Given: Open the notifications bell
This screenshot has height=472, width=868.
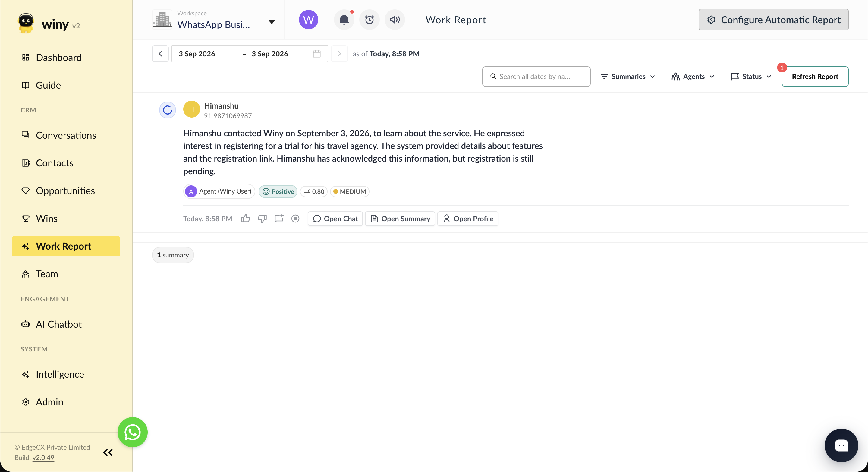Looking at the screenshot, I should (x=344, y=20).
